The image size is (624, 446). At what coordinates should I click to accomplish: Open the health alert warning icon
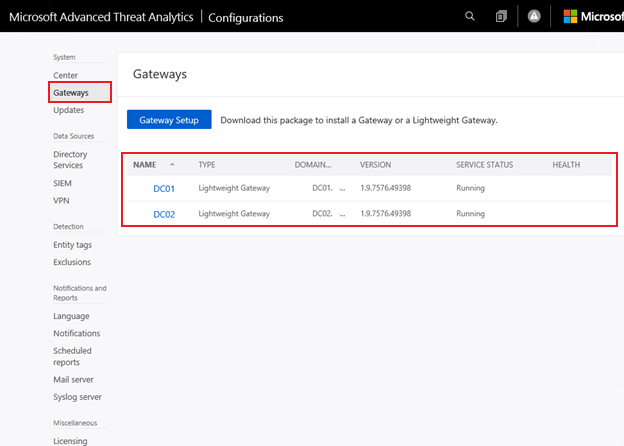coord(534,16)
